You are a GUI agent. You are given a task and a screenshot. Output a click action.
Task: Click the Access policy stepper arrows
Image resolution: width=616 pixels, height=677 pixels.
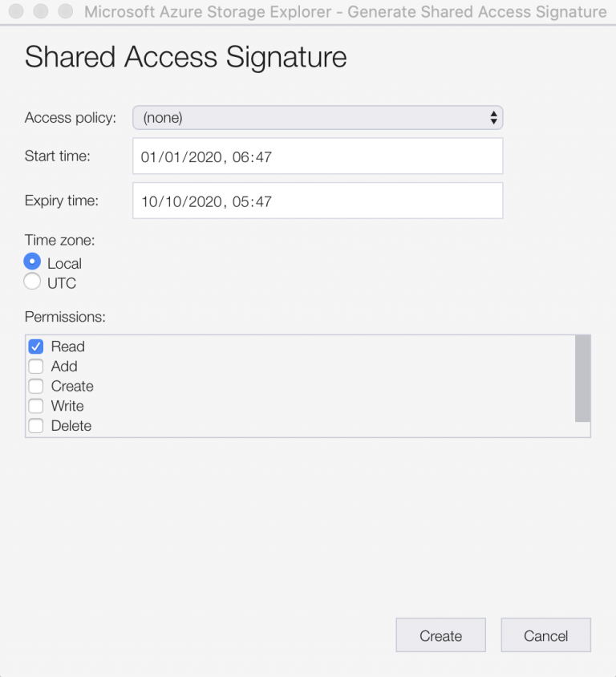(x=496, y=117)
